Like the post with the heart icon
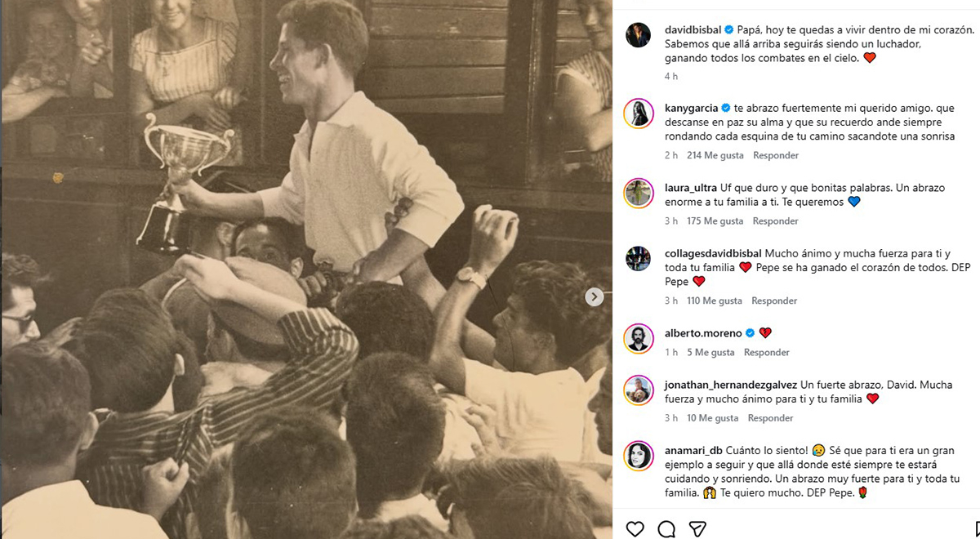 [635, 528]
